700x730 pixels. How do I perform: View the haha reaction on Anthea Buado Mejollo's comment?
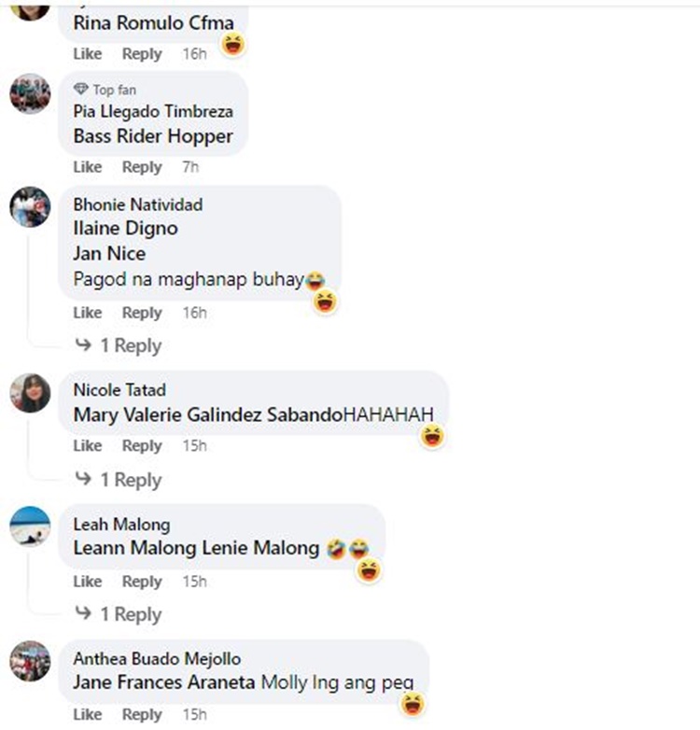[413, 704]
